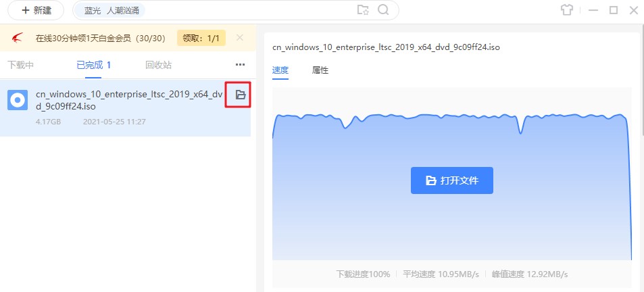Viewport: 644px width, 292px height.
Task: Open the skin (shirt) theme icon
Action: point(566,10)
